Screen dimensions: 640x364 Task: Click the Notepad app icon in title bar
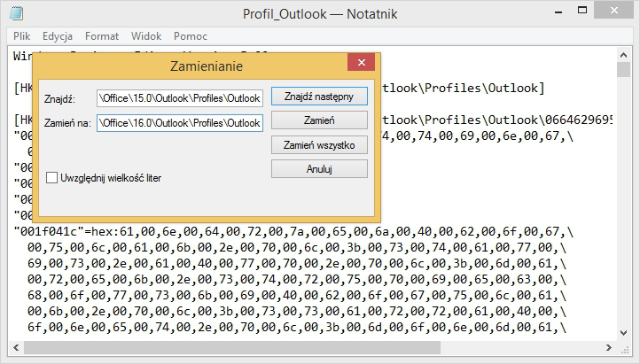point(16,13)
